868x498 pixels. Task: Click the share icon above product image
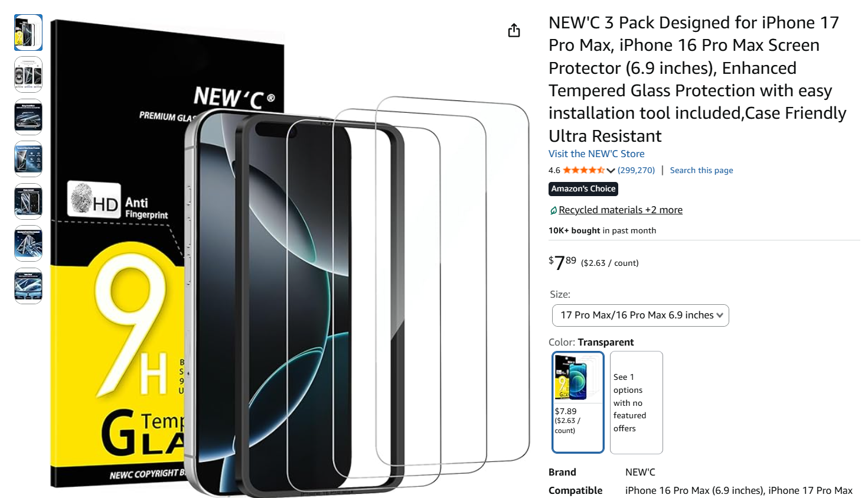coord(514,31)
